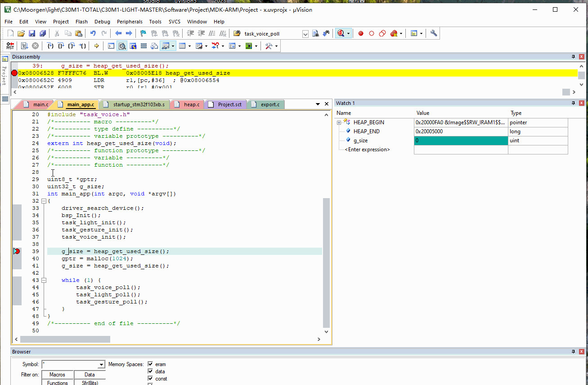Screen dimensions: 588x385
Task: Open the Project menu
Action: [61, 22]
